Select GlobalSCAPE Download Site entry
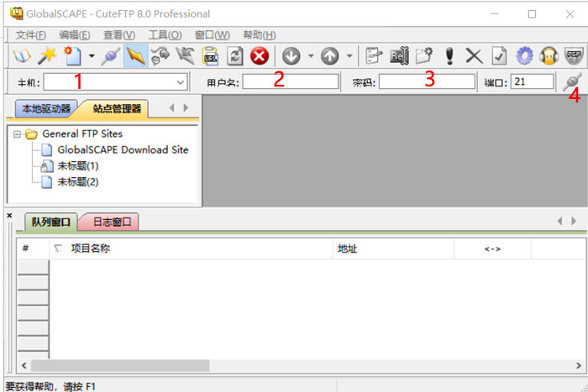 123,150
